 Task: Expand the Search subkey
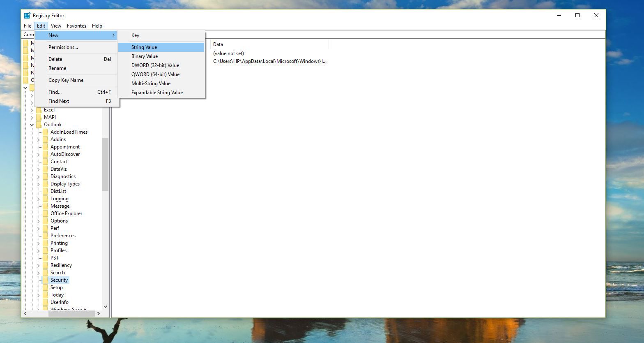tap(38, 273)
